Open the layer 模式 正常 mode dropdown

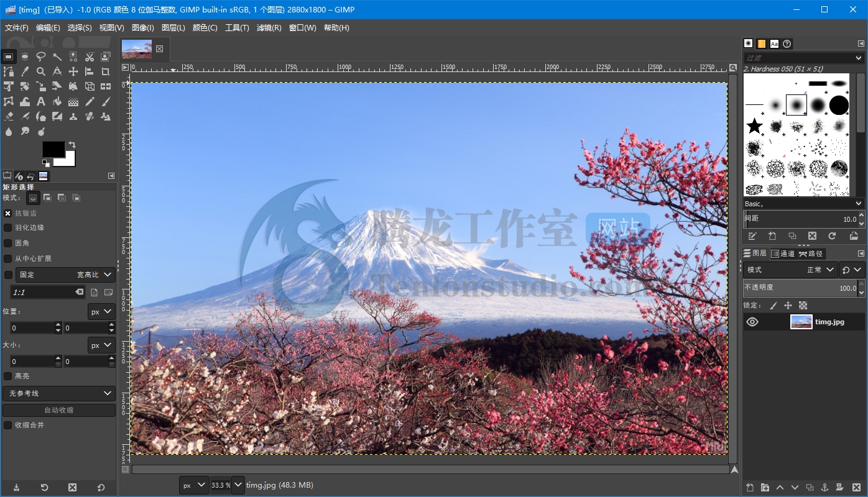(x=790, y=270)
